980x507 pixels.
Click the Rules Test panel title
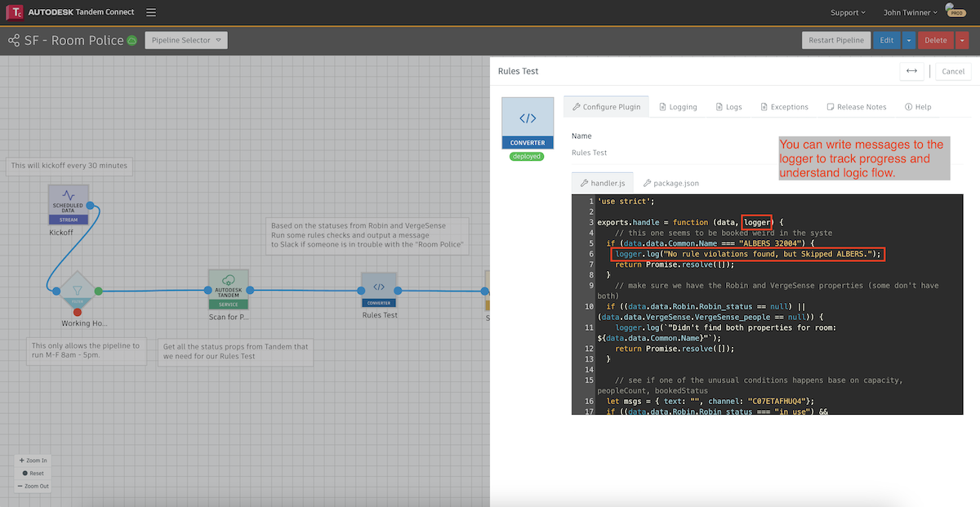[x=518, y=71]
